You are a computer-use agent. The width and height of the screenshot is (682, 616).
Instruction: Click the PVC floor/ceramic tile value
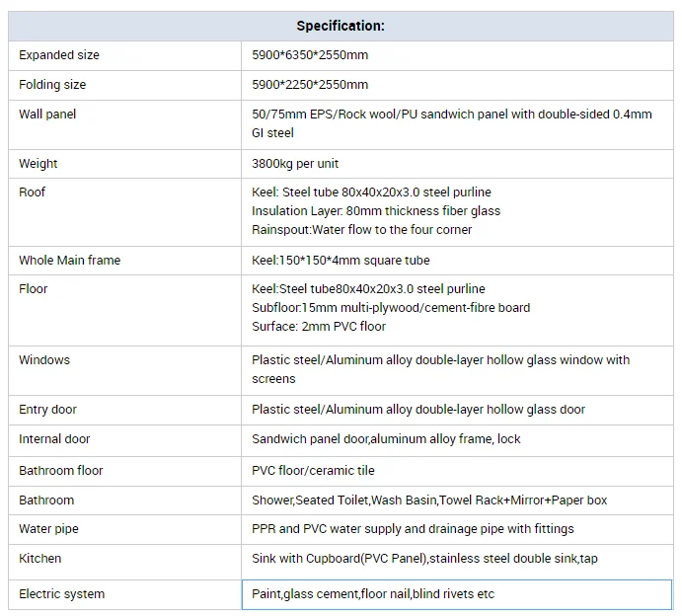[313, 471]
